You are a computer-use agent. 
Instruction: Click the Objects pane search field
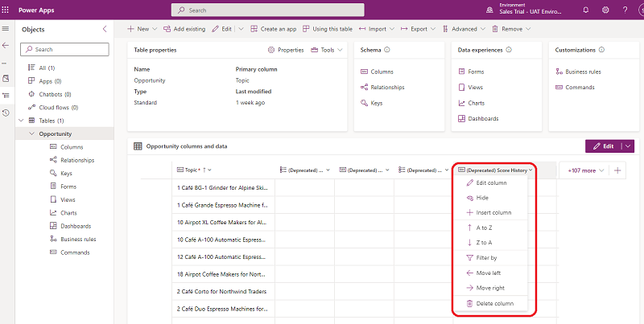tap(64, 49)
